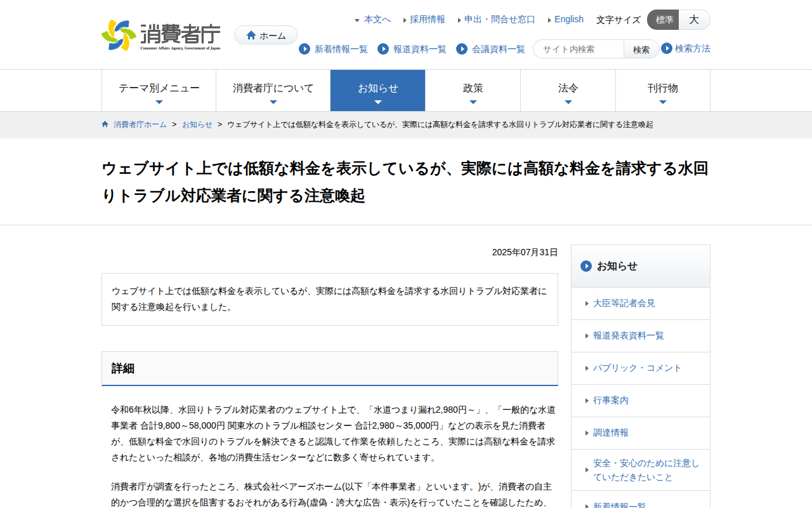Expand the お知らせ navigation menu
This screenshot has width=812, height=508.
[378, 90]
